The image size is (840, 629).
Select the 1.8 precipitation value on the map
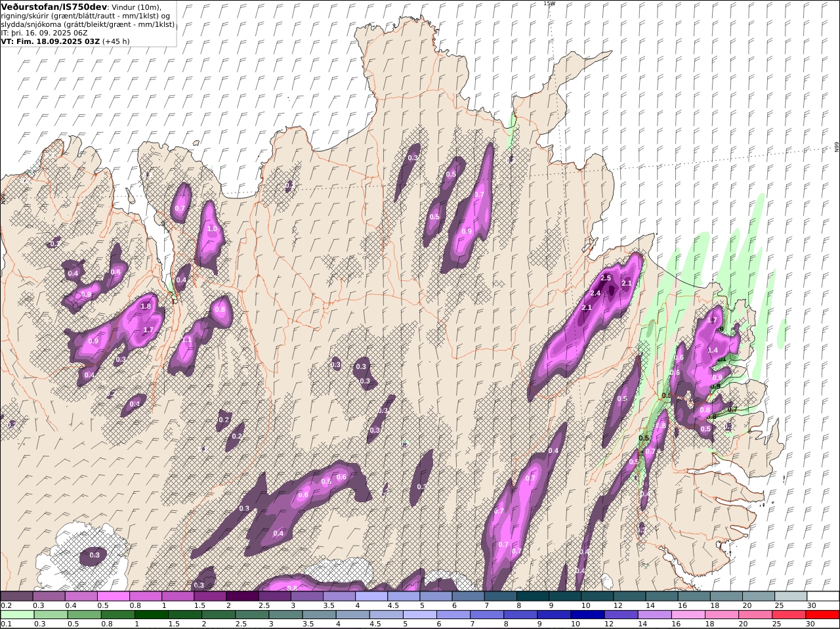pyautogui.click(x=146, y=306)
